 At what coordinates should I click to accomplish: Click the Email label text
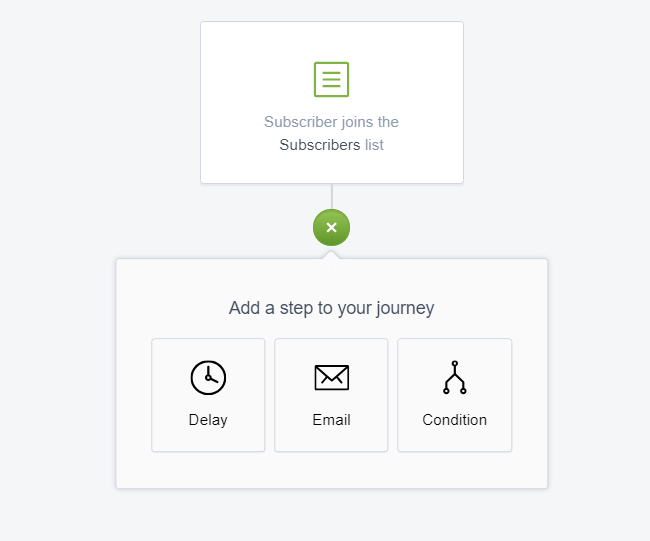point(332,420)
